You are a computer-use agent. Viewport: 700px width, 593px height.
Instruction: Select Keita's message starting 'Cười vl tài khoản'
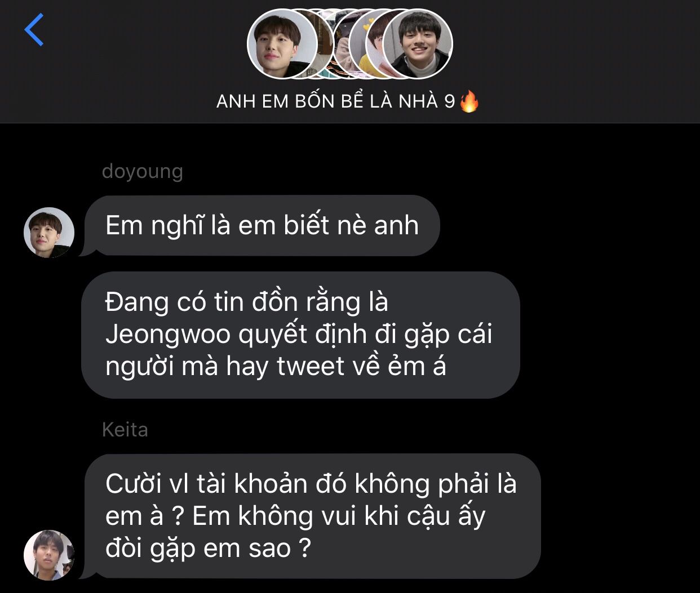coord(312,516)
